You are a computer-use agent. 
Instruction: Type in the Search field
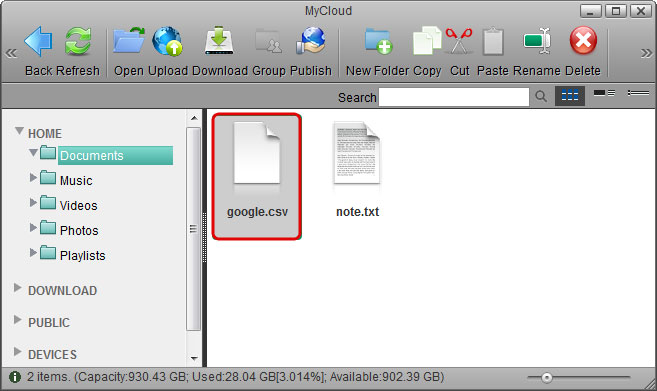point(454,97)
